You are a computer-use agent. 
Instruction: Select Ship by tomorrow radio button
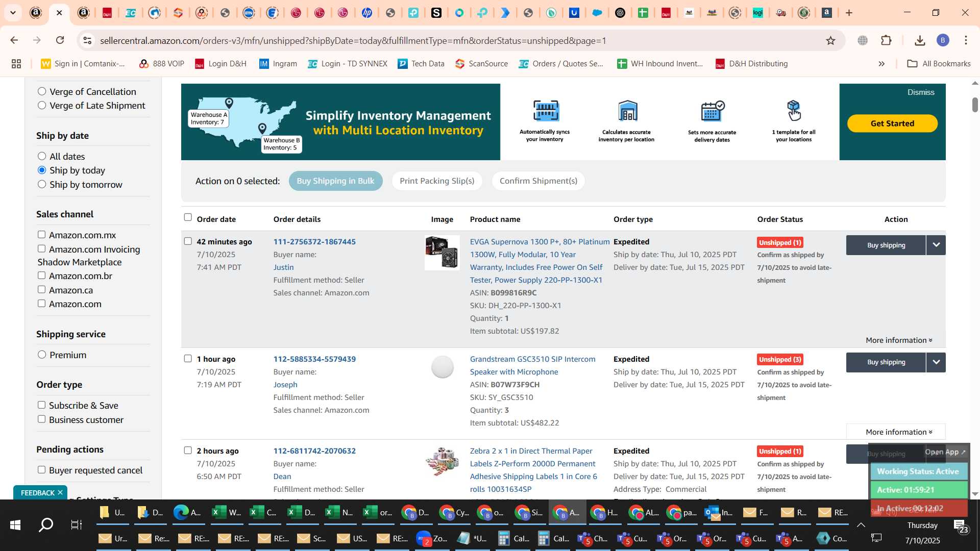coord(42,184)
